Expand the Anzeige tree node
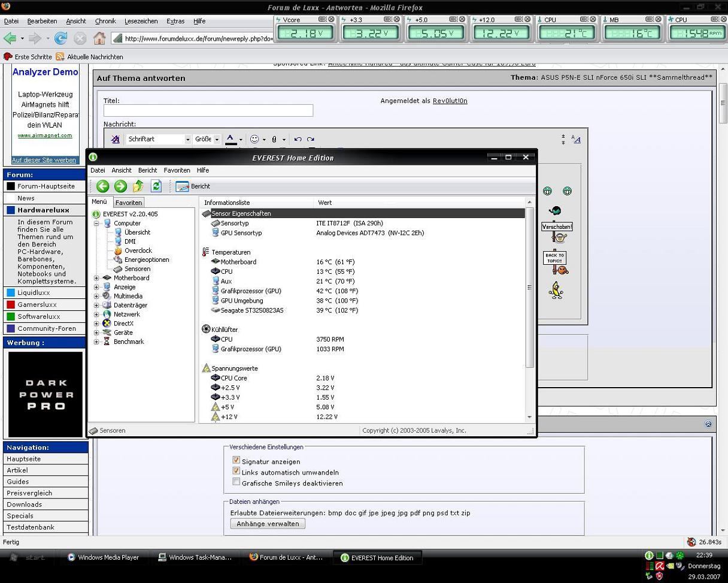The height and width of the screenshot is (583, 728). (96, 287)
